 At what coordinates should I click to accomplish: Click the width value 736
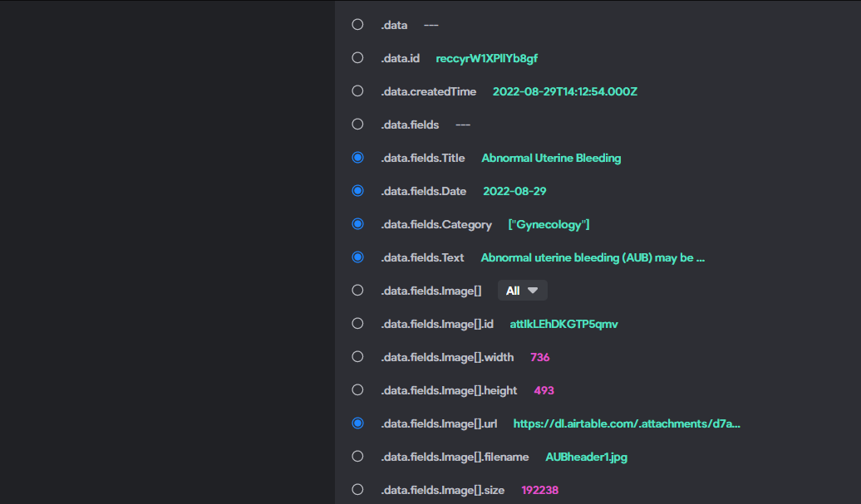[539, 358]
